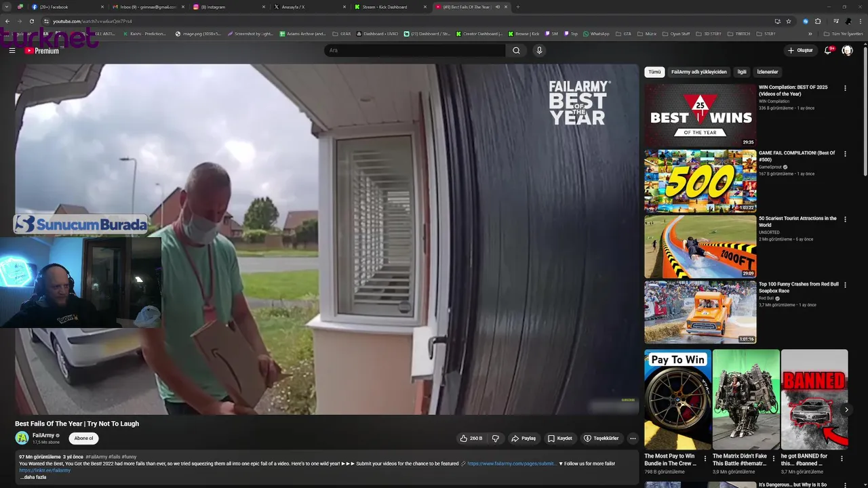Open the Oyun Stuff bookmarks folder
Screen dimensions: 868x488
click(676, 33)
